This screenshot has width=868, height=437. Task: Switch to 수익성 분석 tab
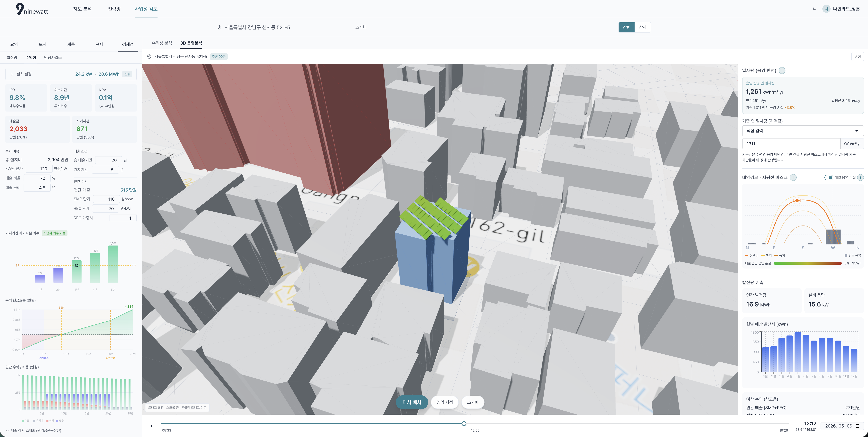(x=162, y=43)
